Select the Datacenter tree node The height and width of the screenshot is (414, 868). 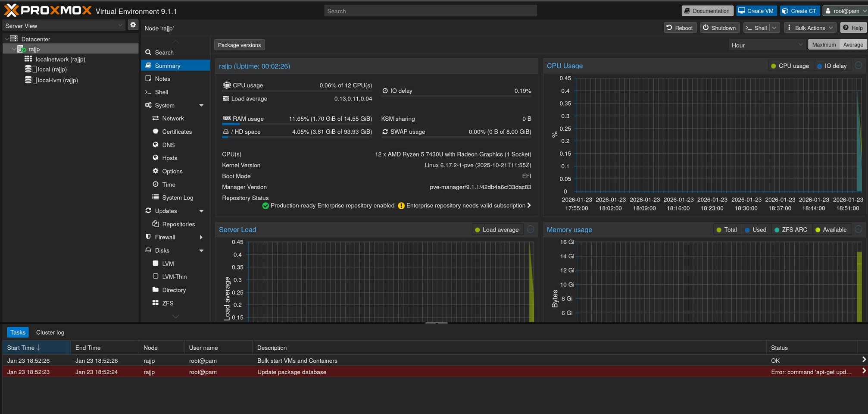click(x=36, y=39)
